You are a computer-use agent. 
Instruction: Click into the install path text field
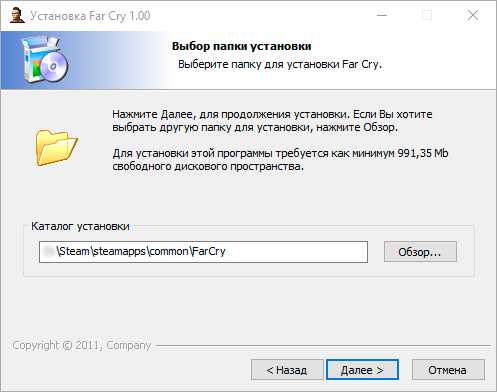[x=203, y=252]
